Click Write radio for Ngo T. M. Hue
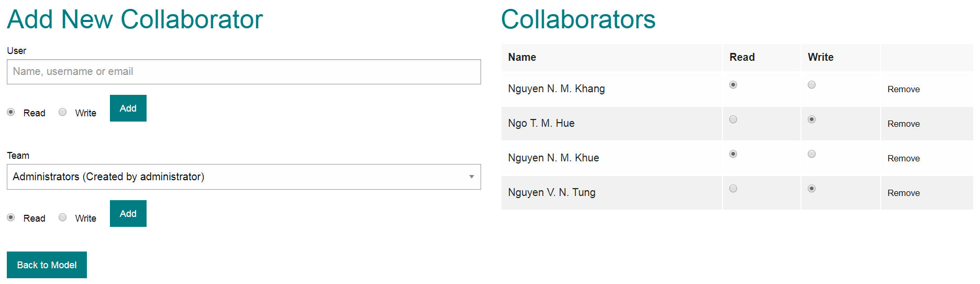Image resolution: width=980 pixels, height=284 pixels. (x=811, y=119)
